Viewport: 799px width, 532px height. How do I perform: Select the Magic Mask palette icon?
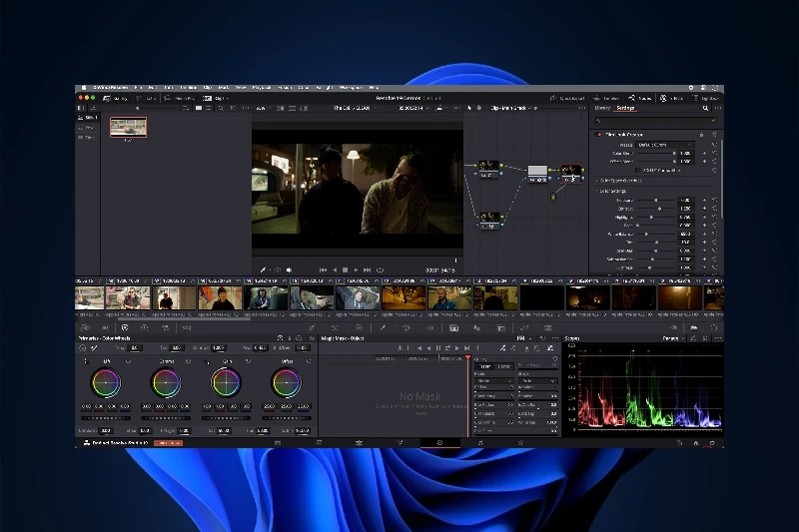tap(453, 327)
